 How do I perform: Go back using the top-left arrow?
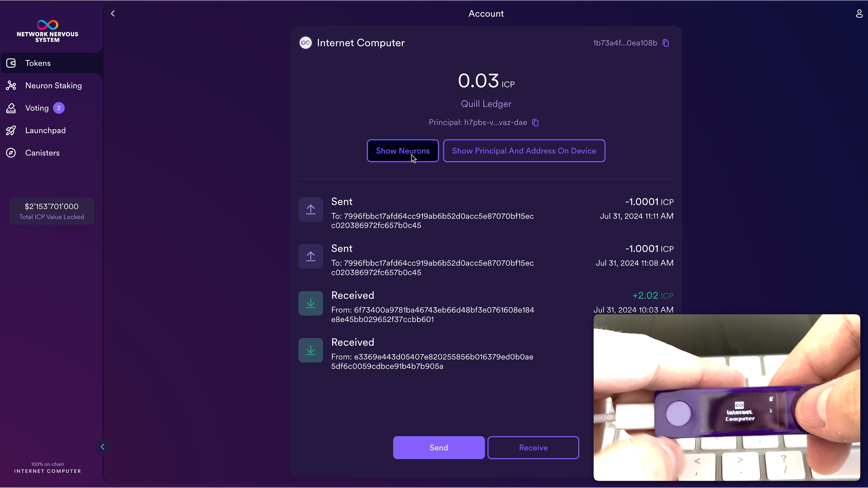tap(113, 14)
